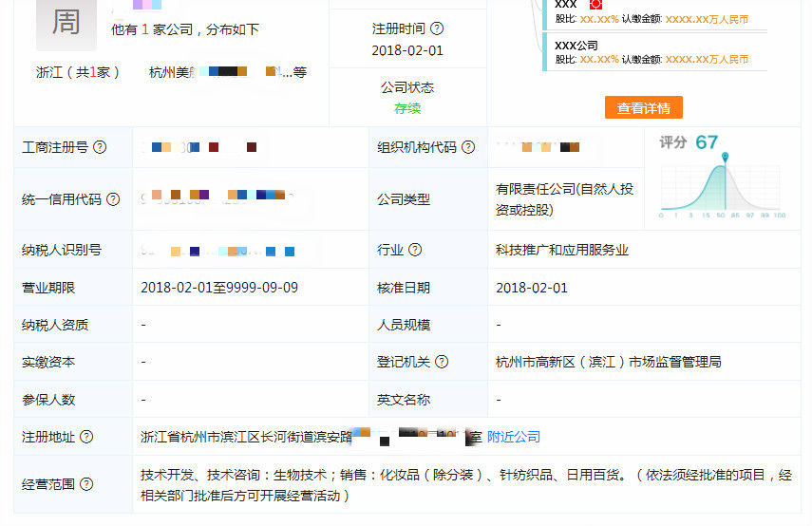
Task: Click the 杭州美 company name link
Action: (228, 72)
